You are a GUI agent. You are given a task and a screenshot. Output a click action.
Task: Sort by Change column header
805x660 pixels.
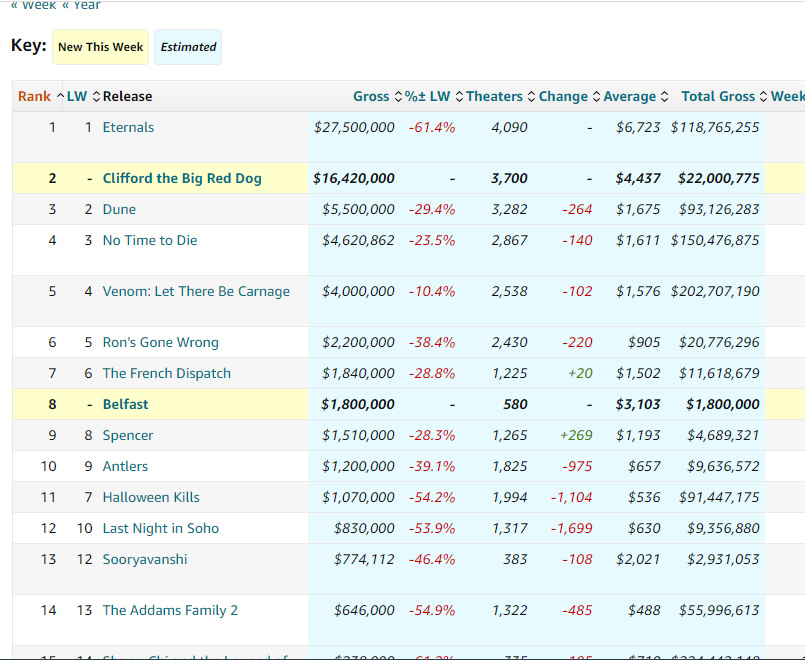563,96
